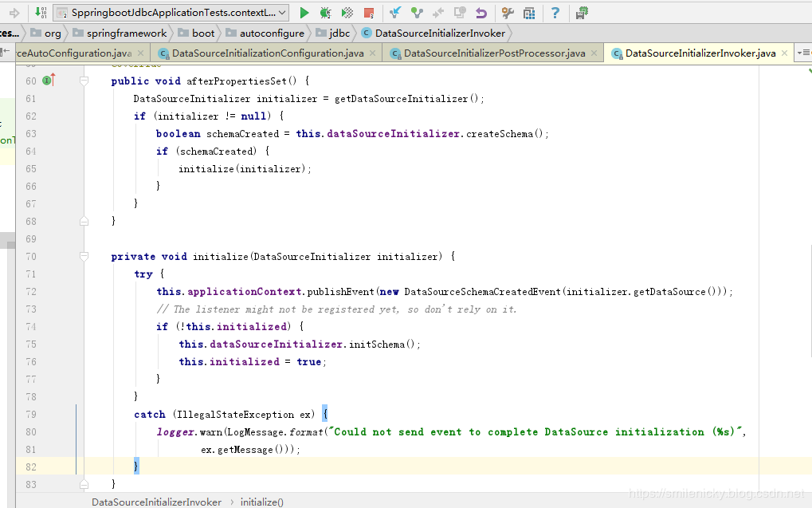Show hidden editor tabs list
The image size is (812, 508).
coord(804,53)
